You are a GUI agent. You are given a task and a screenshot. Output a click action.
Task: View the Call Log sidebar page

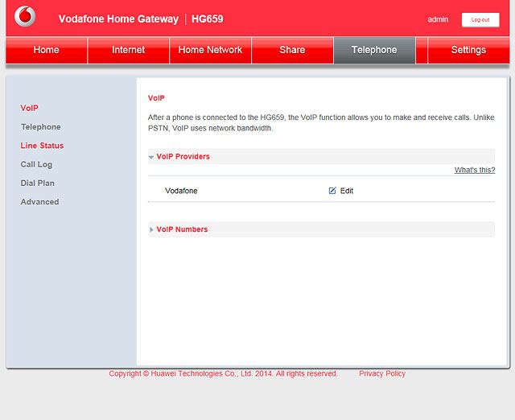[36, 164]
